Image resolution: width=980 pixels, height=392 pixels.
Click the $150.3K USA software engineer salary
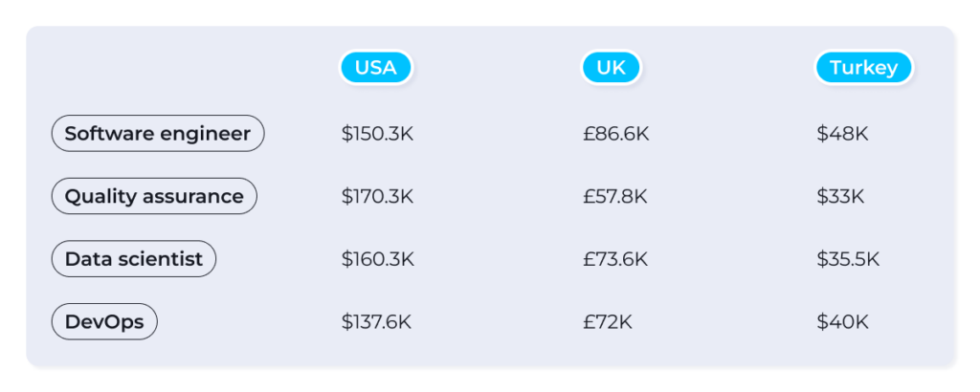pyautogui.click(x=377, y=134)
